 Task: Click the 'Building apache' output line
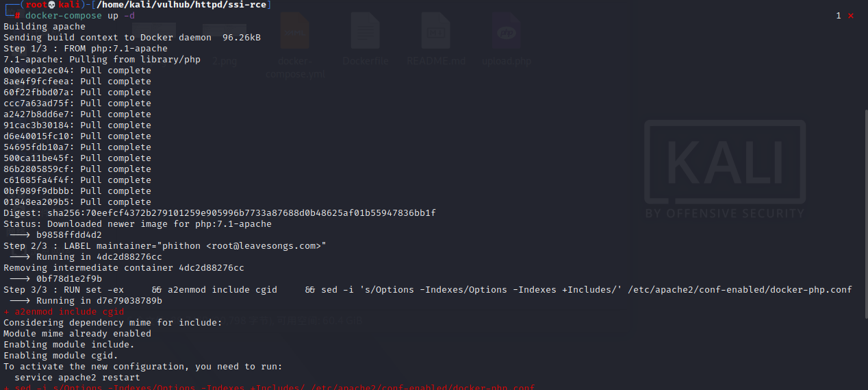point(44,27)
